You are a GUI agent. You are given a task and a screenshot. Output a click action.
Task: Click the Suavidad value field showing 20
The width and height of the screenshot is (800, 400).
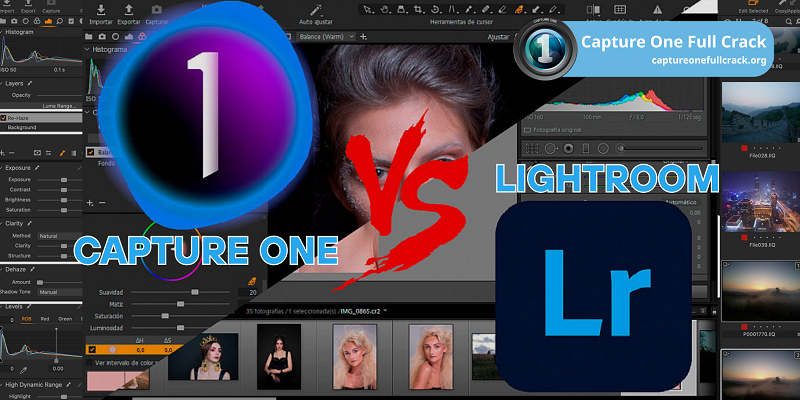[x=248, y=292]
